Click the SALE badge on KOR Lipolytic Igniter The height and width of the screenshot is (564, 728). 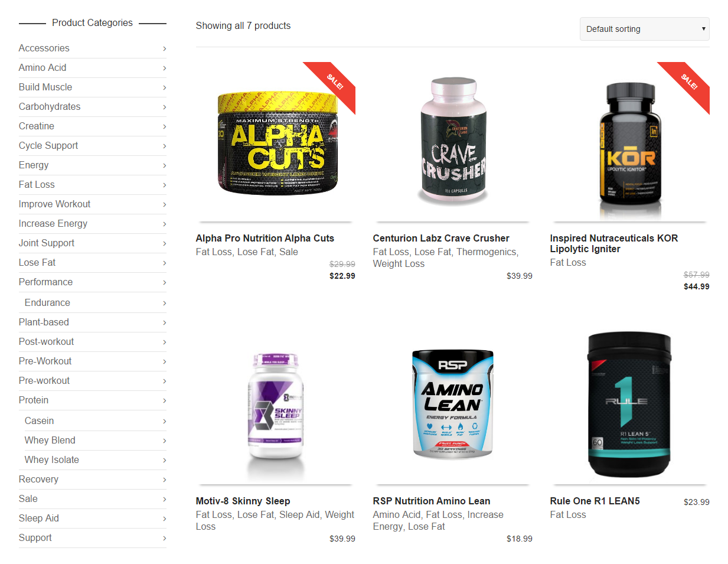[687, 84]
